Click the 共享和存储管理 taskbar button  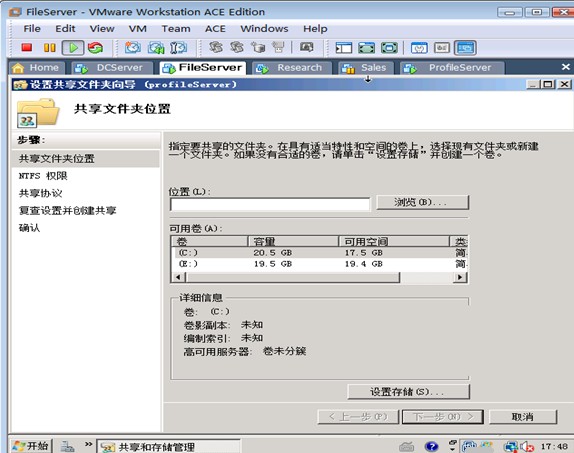tap(168, 446)
